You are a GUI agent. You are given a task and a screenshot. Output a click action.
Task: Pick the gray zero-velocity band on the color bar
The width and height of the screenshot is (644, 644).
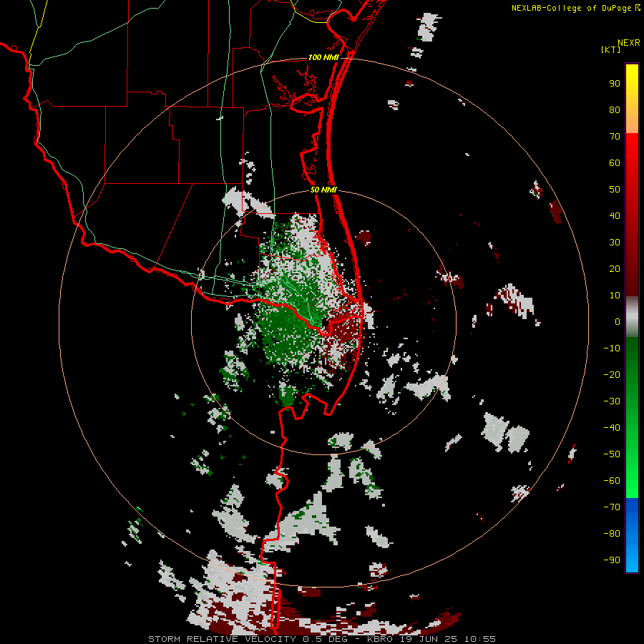632,317
